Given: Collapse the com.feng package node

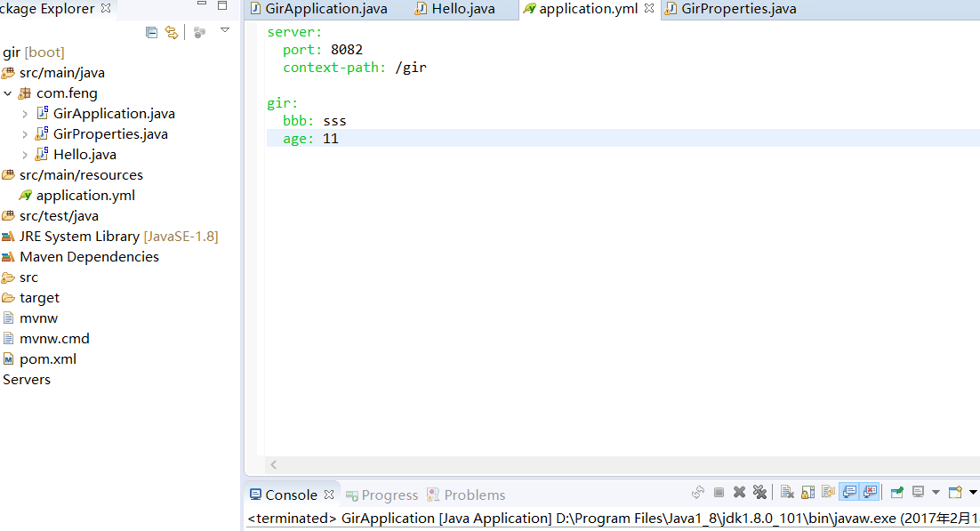Looking at the screenshot, I should pos(7,93).
